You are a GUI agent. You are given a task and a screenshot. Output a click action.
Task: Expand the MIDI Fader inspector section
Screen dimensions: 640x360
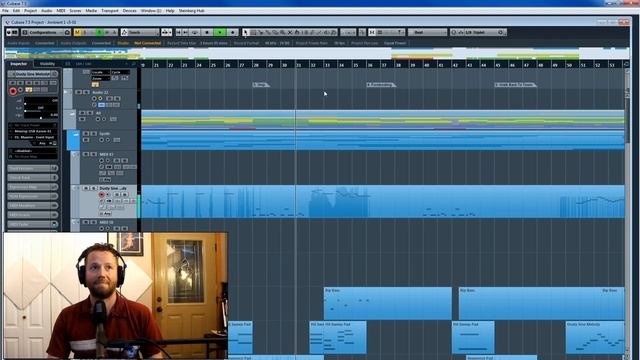(x=33, y=224)
